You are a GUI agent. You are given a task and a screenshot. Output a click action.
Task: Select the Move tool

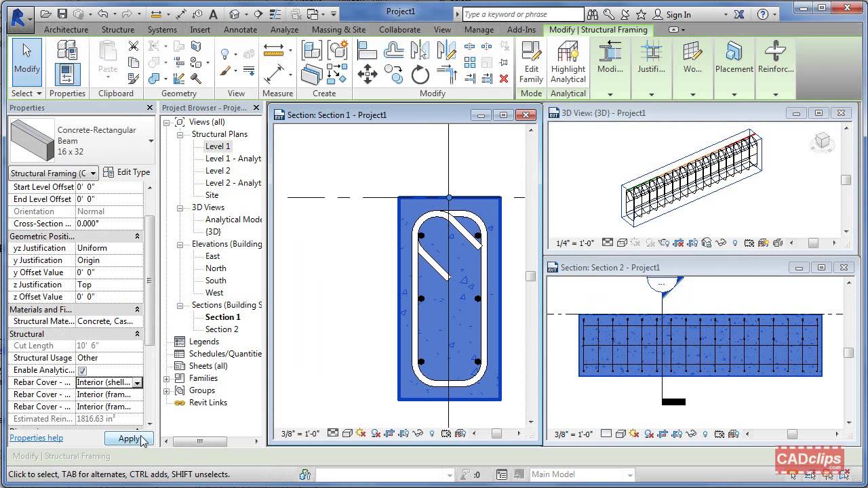click(x=368, y=73)
